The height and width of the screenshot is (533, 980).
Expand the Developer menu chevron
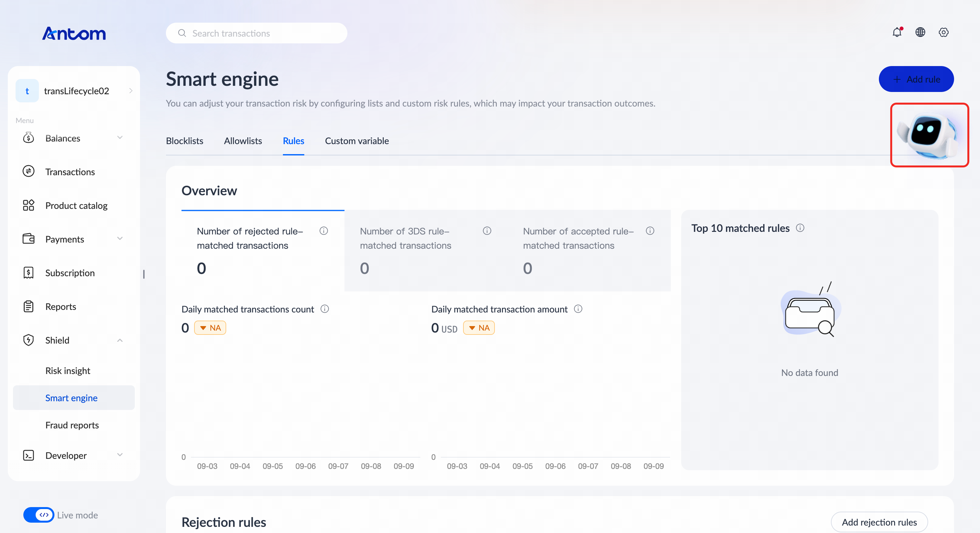[120, 455]
